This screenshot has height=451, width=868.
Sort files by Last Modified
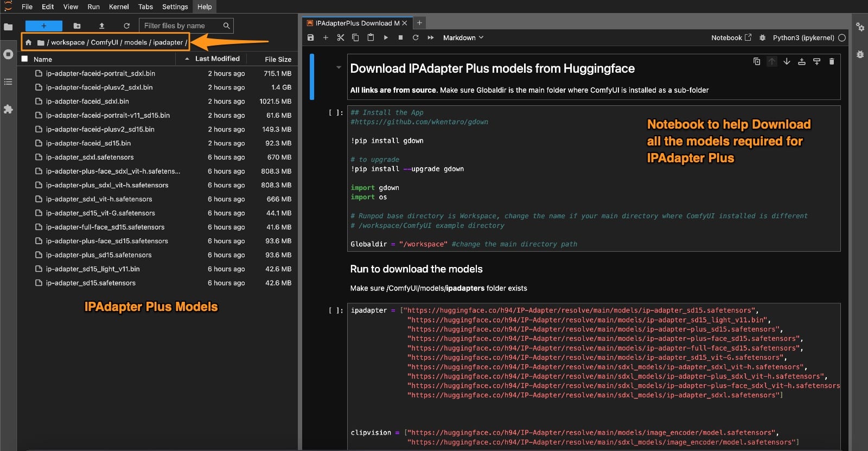pos(218,59)
